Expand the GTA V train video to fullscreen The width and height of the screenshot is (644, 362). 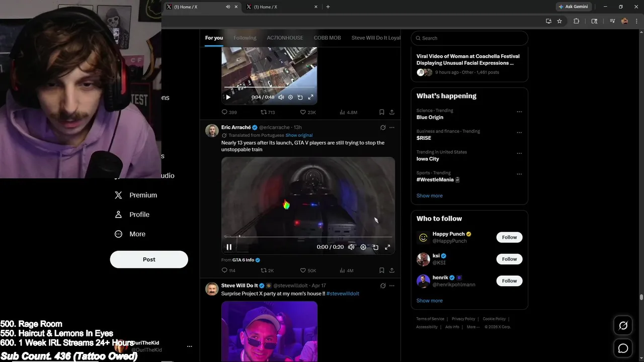tap(387, 247)
